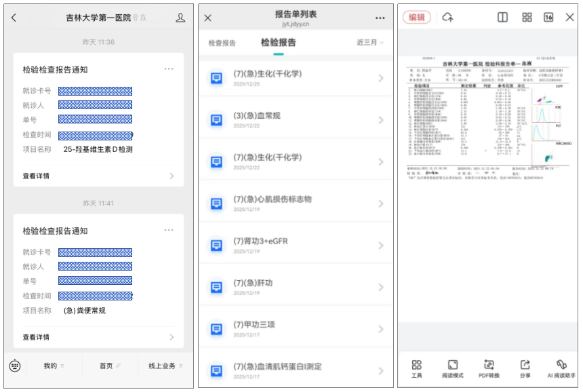
Task: Enter 阅读模式 reading mode
Action: coord(452,368)
